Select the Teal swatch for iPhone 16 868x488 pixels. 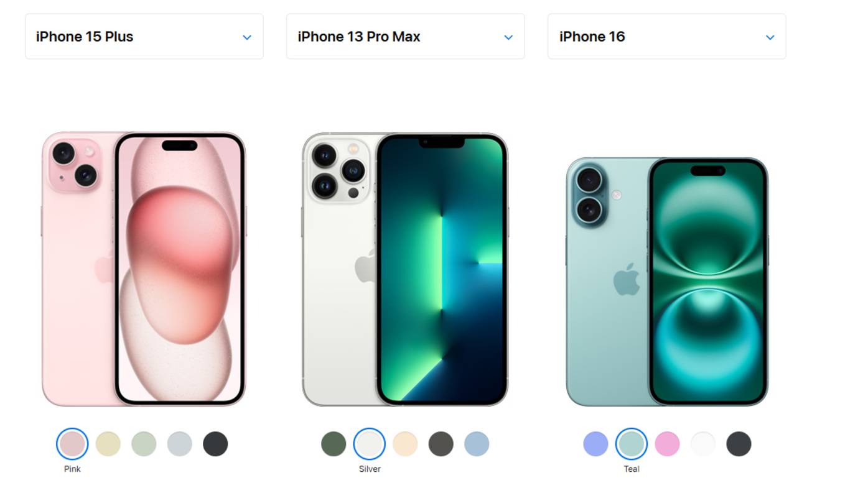[x=632, y=444]
